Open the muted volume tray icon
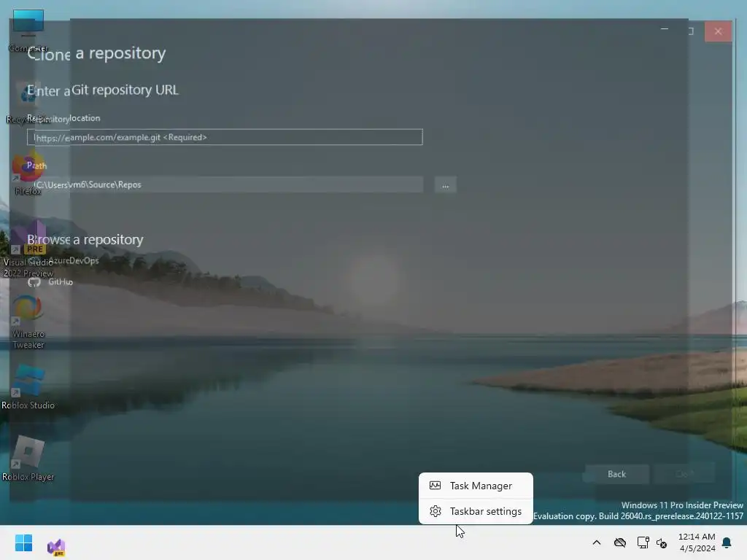The width and height of the screenshot is (747, 560). [x=662, y=542]
